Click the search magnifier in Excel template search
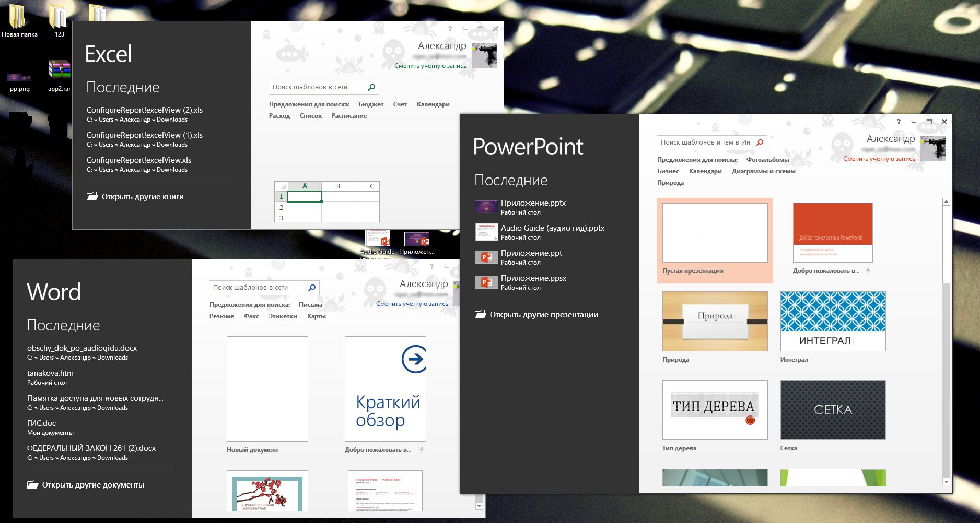This screenshot has height=523, width=980. [371, 87]
